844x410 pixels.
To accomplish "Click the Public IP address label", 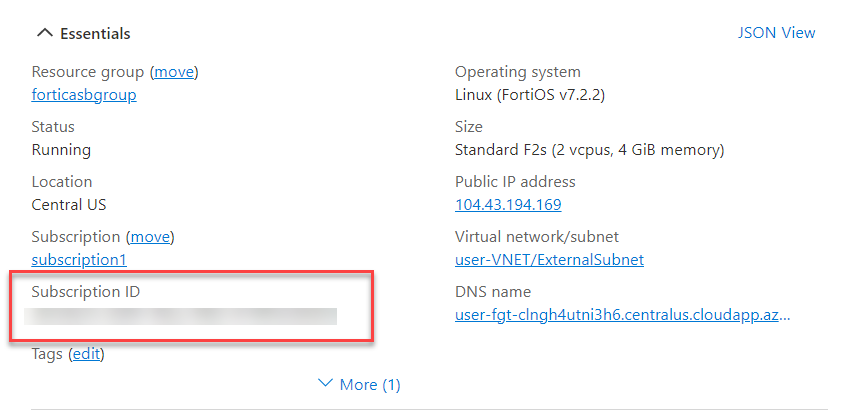I will [x=515, y=182].
